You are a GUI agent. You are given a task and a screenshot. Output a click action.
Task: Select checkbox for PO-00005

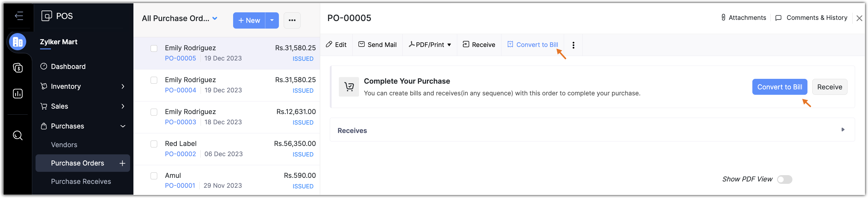154,48
